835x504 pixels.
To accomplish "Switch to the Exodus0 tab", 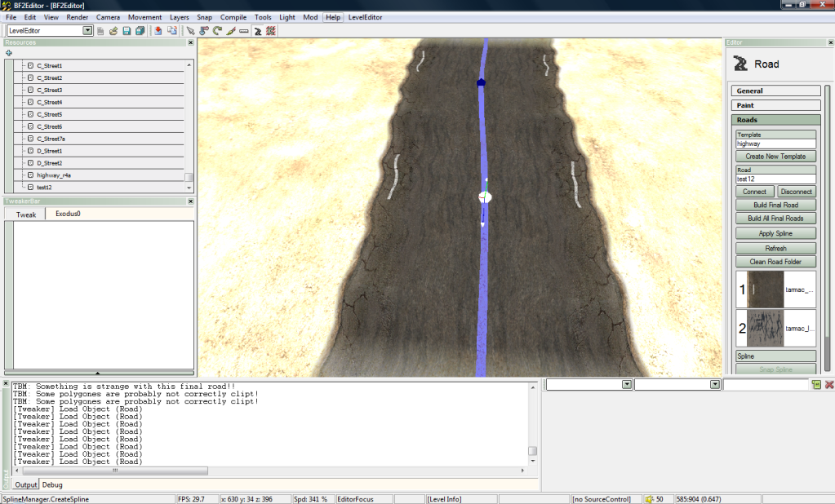I will pyautogui.click(x=68, y=214).
